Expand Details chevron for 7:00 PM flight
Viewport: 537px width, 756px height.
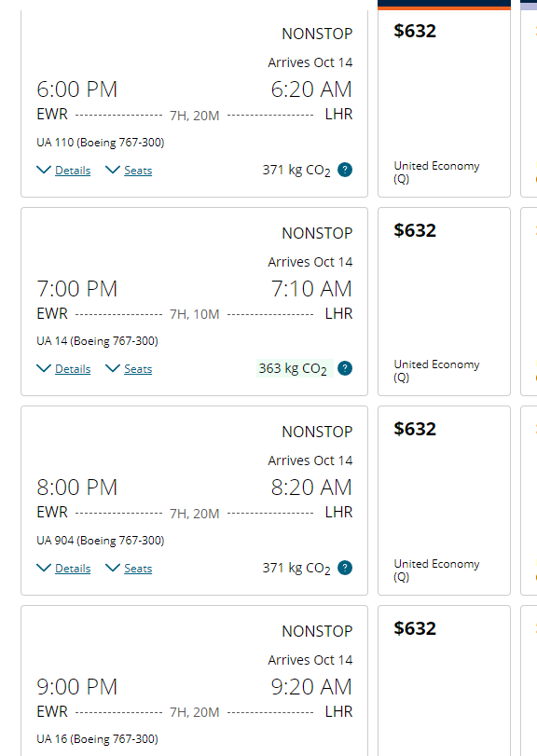tap(44, 368)
